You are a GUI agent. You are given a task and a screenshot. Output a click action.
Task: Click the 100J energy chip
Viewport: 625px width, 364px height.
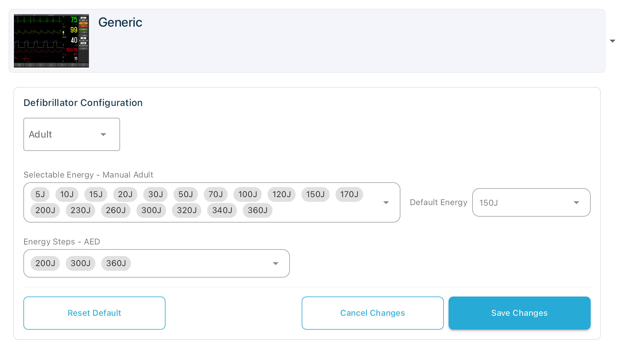tap(248, 194)
